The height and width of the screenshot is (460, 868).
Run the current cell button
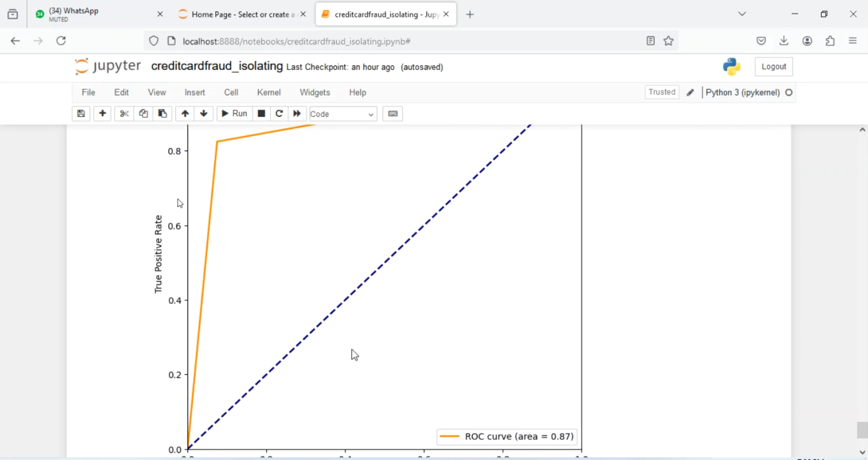point(234,114)
